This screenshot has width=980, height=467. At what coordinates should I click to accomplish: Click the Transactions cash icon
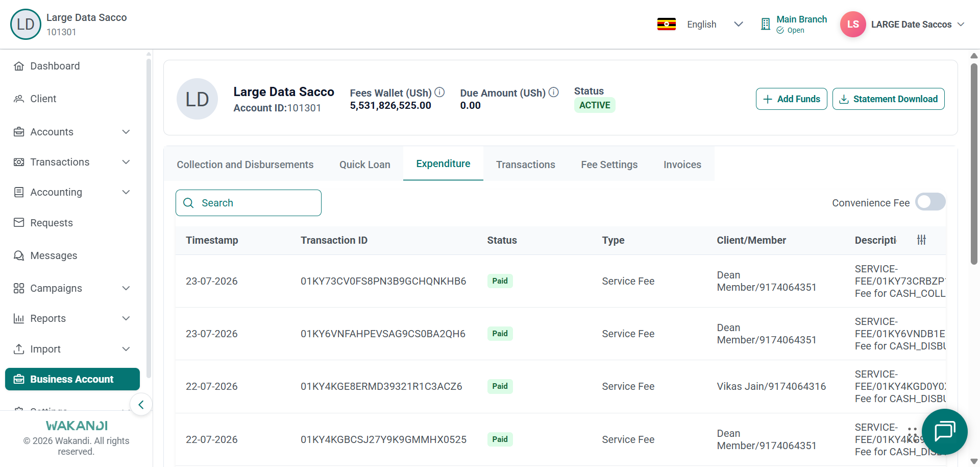(19, 162)
